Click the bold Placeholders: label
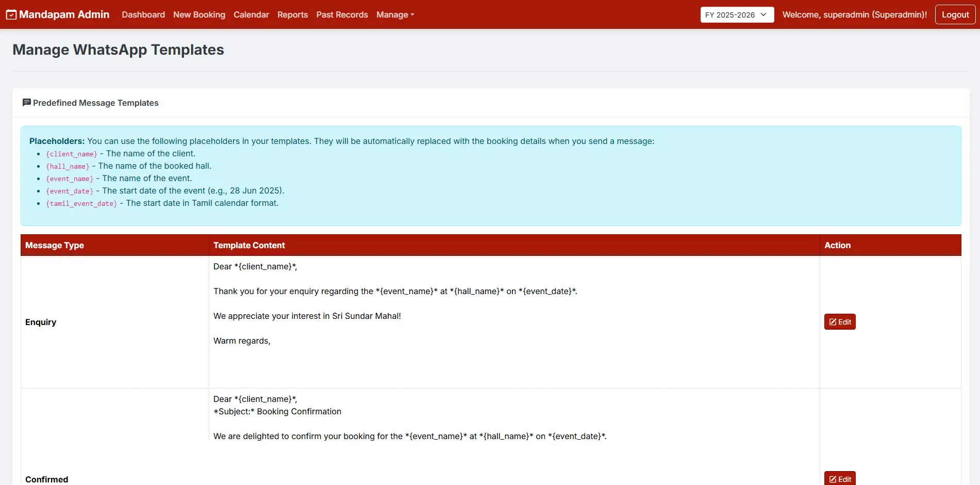The image size is (980, 485). tap(57, 141)
